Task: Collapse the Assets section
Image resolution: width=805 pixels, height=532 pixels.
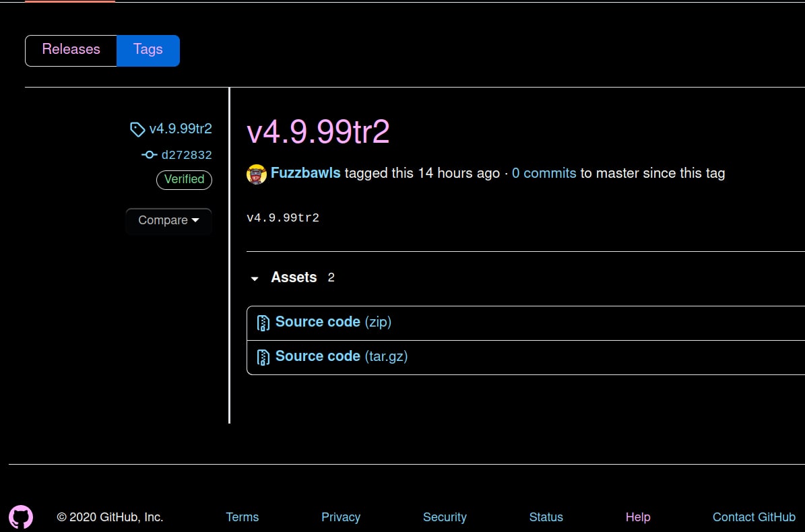Action: [x=255, y=279]
